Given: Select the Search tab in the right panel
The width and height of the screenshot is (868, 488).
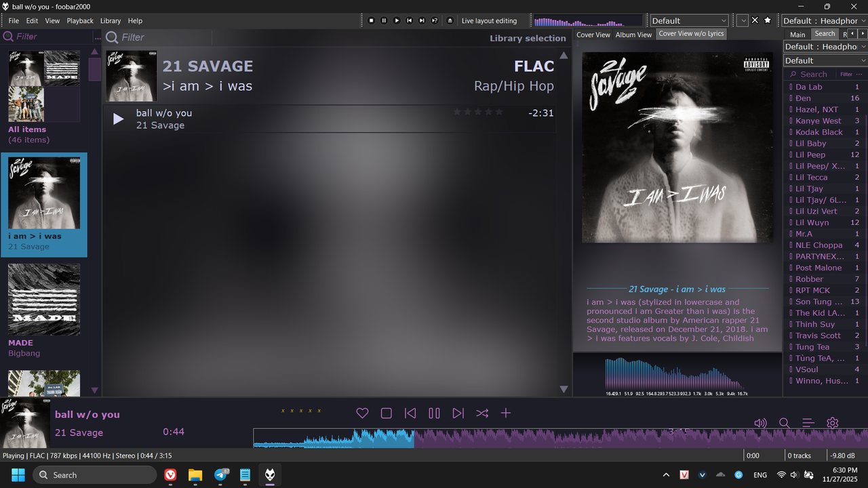Looking at the screenshot, I should (x=825, y=34).
